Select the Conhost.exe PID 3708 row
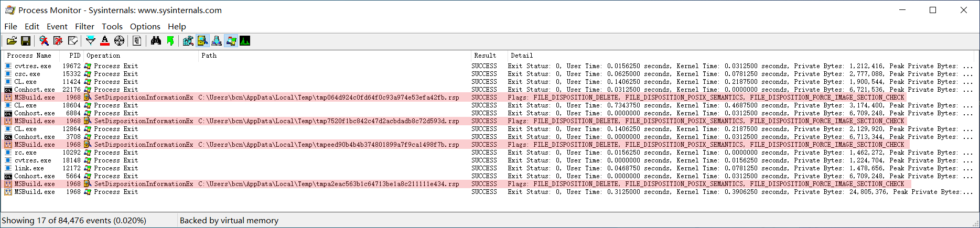Image resolution: width=980 pixels, height=228 pixels. point(489,137)
